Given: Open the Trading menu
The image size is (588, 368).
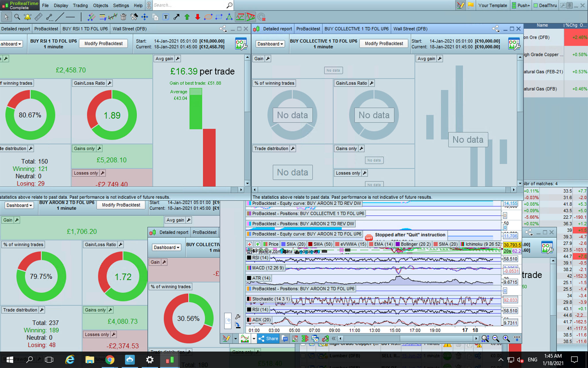Looking at the screenshot, I should 80,5.
